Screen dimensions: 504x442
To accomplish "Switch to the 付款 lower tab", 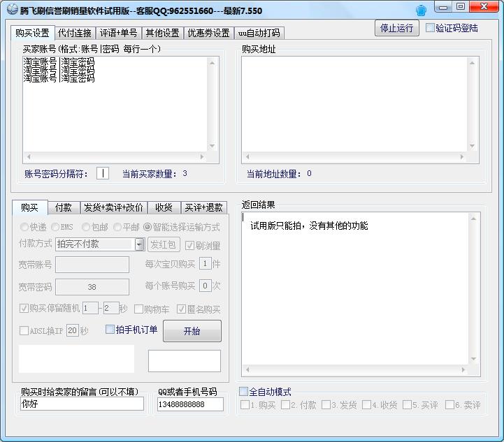I will [x=64, y=207].
